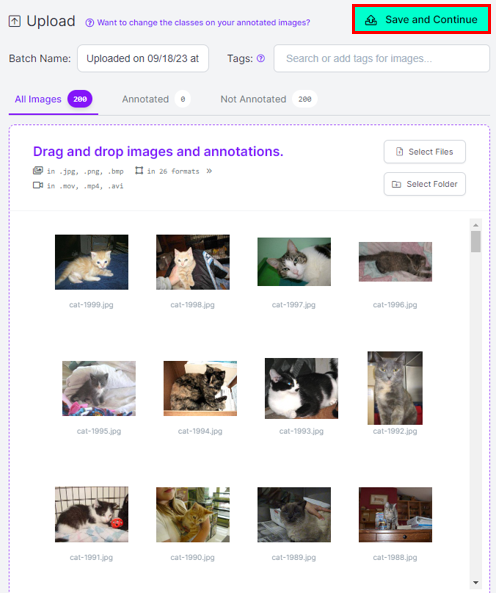Click the Batch Name input field
Viewport: 497px width, 597px height.
pos(143,58)
